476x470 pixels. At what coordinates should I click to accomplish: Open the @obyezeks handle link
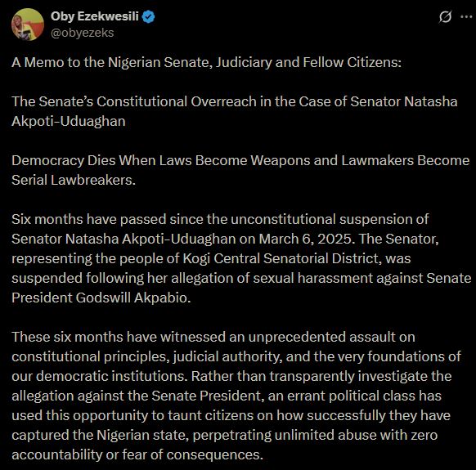click(82, 33)
